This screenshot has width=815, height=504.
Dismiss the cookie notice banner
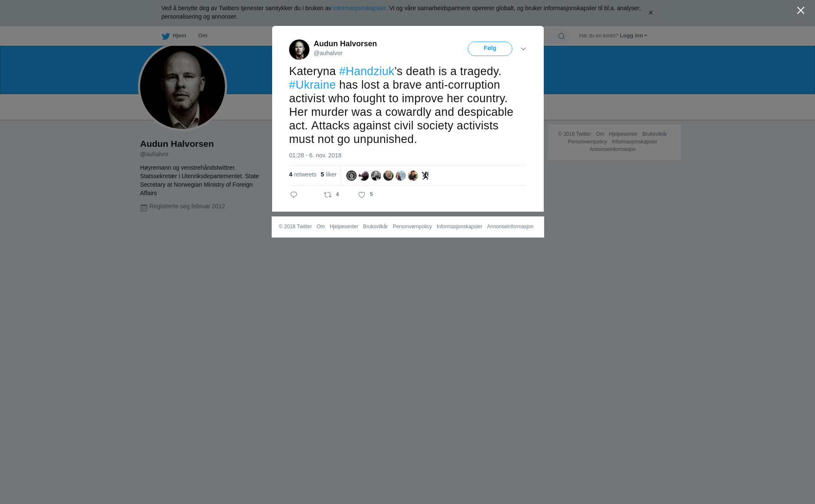(650, 13)
